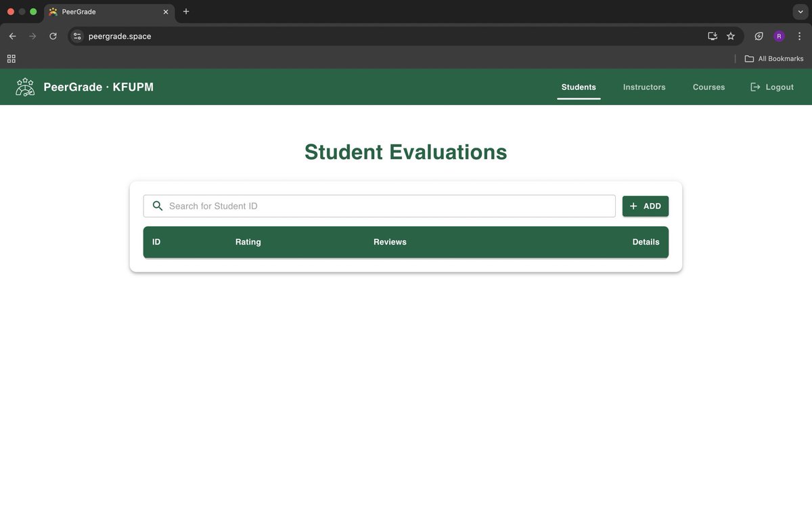Open the three-dot browser menu
Image resolution: width=812 pixels, height=508 pixels.
(799, 36)
